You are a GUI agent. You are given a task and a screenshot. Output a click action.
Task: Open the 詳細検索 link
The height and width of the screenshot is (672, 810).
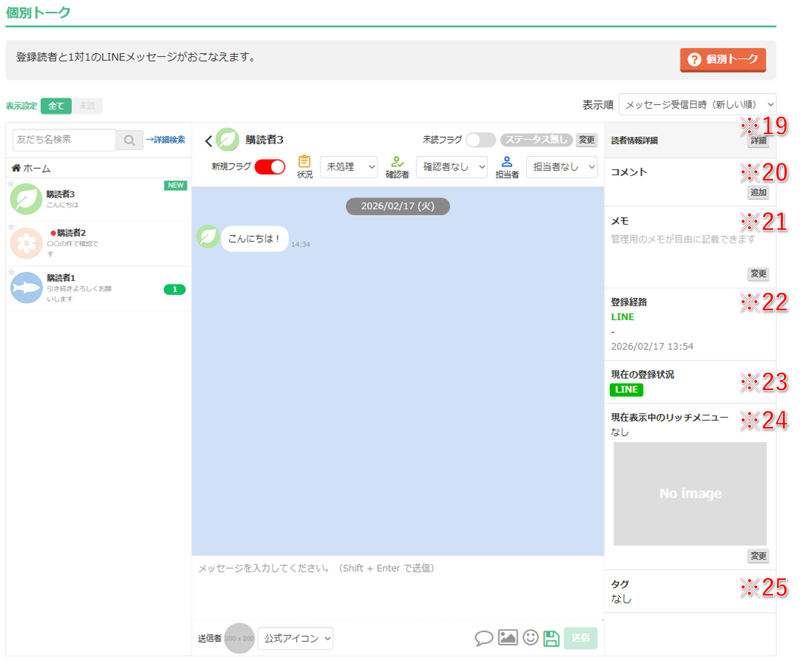click(x=166, y=140)
